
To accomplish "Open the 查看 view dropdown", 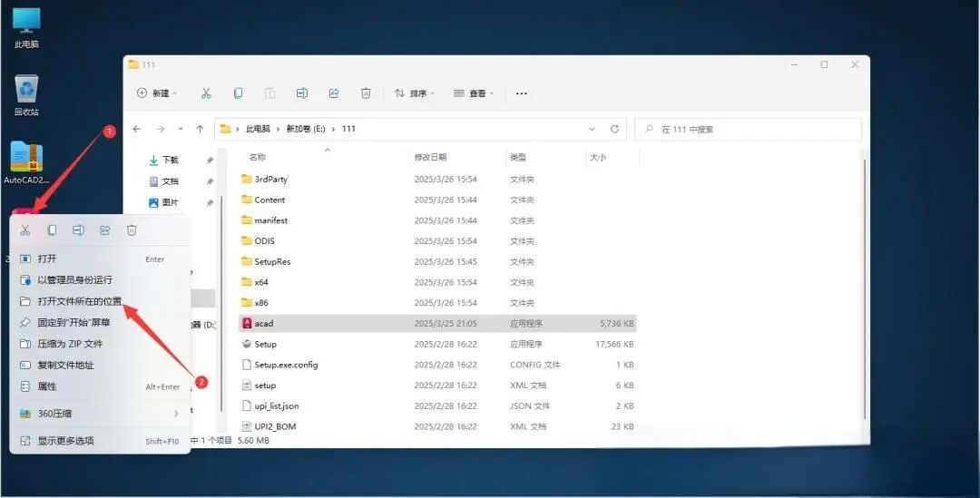I will pyautogui.click(x=474, y=93).
